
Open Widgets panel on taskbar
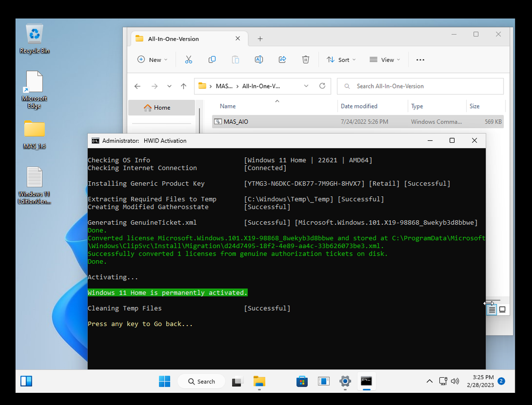coord(26,381)
